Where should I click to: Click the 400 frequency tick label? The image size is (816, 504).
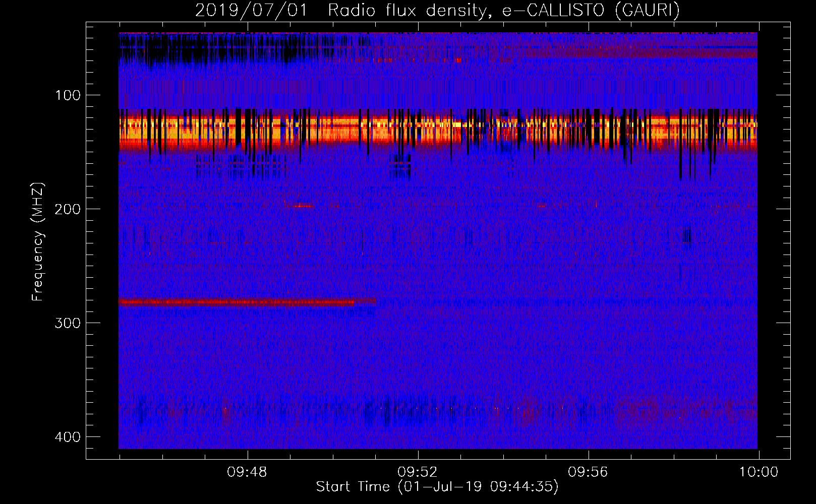[68, 437]
